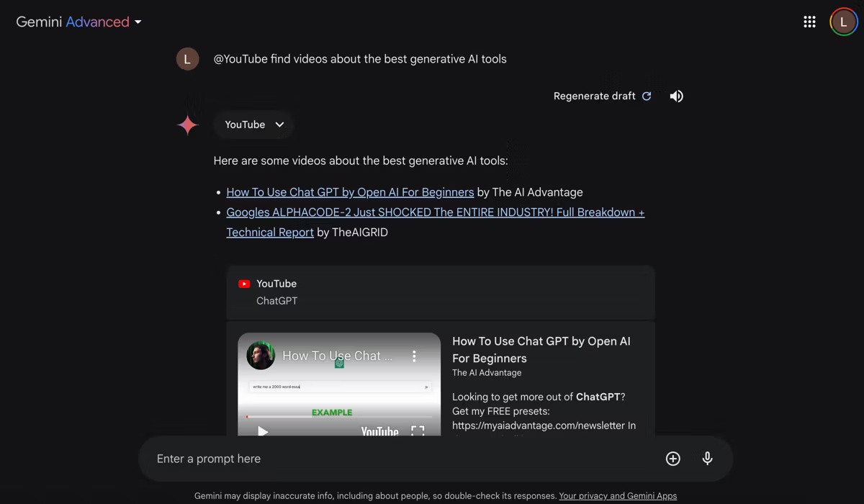
Task: Upload image with plus circle icon
Action: (672, 459)
